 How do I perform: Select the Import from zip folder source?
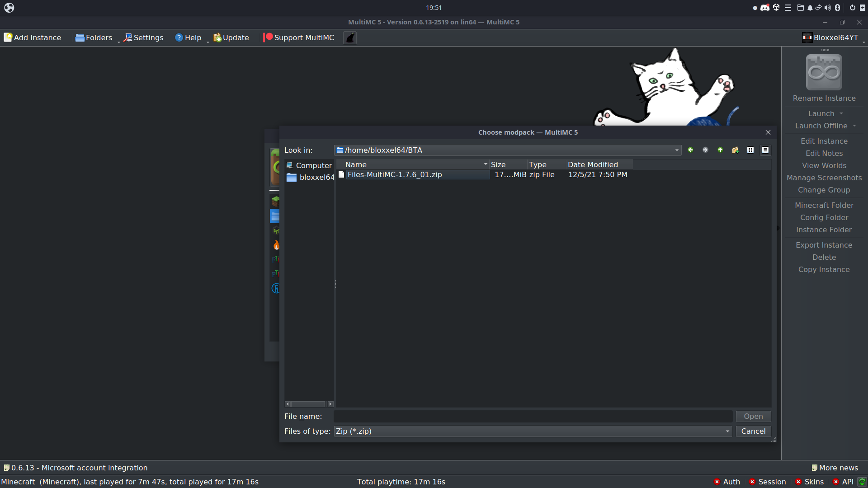click(275, 216)
